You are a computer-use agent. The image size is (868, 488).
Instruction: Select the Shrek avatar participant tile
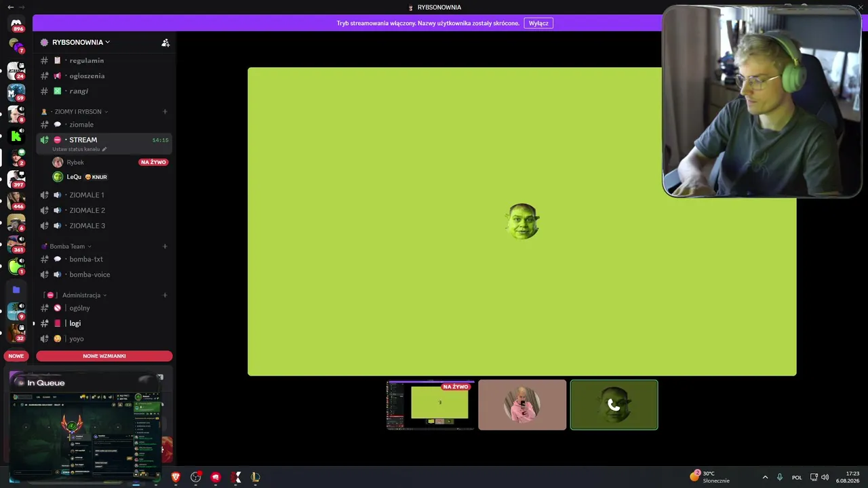(x=614, y=405)
